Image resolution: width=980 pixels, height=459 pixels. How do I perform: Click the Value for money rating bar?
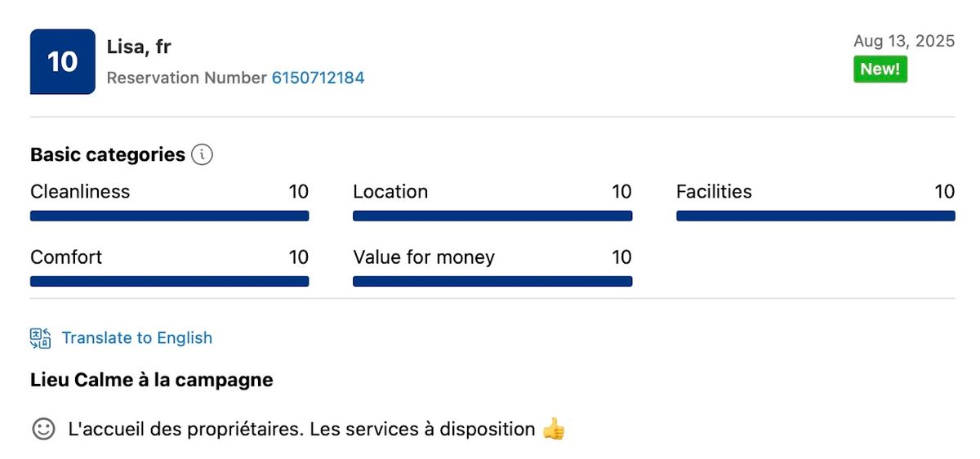point(492,282)
